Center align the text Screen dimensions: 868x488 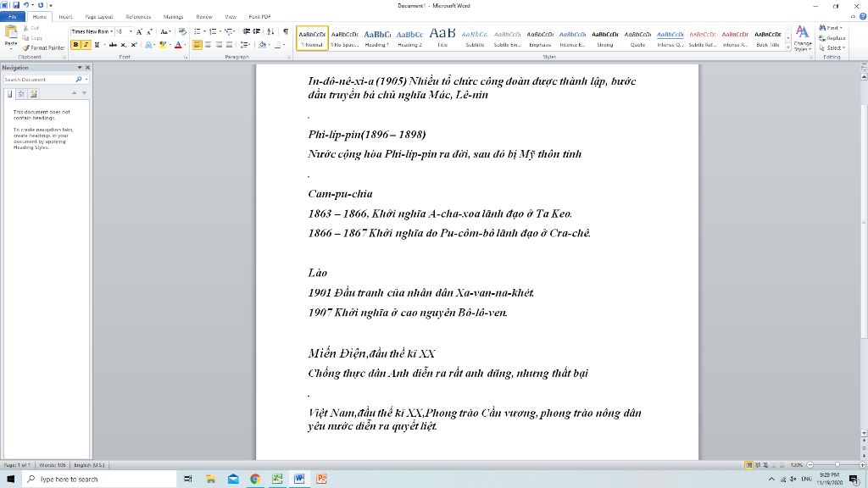click(x=208, y=45)
